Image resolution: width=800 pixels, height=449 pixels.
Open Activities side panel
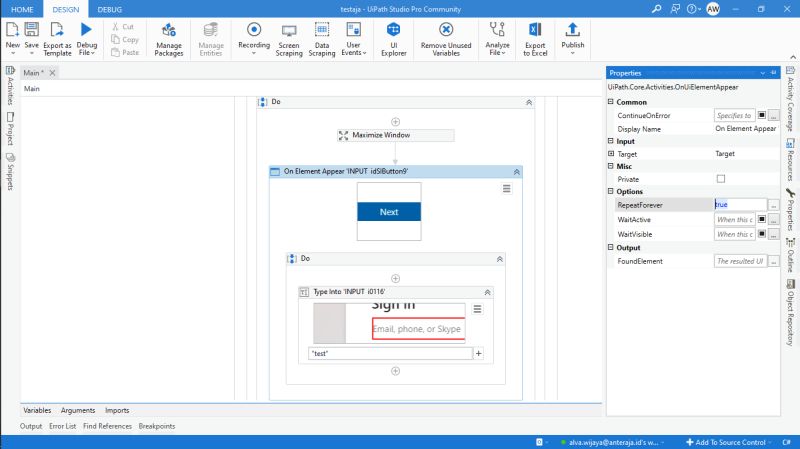tap(10, 86)
